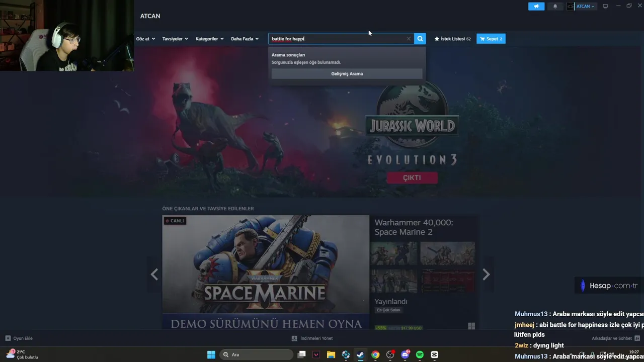
Task: Open İndirmeleri Yönet downloads manager
Action: (312, 338)
